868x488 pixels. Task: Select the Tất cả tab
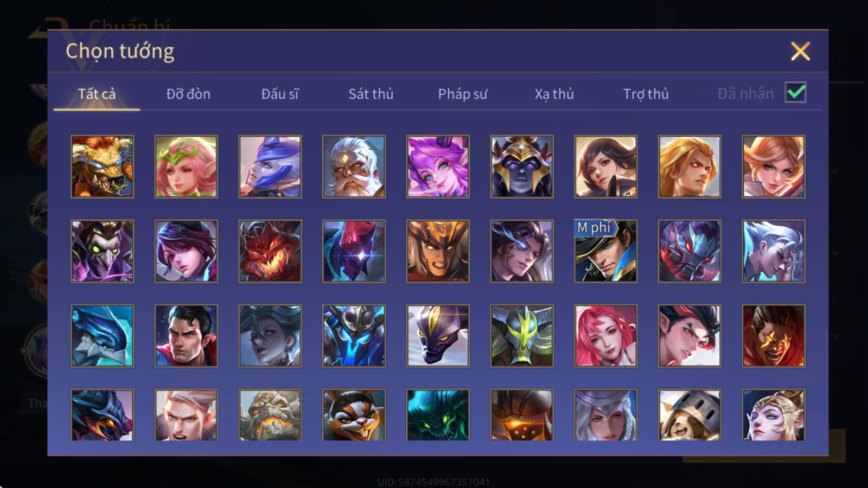97,94
